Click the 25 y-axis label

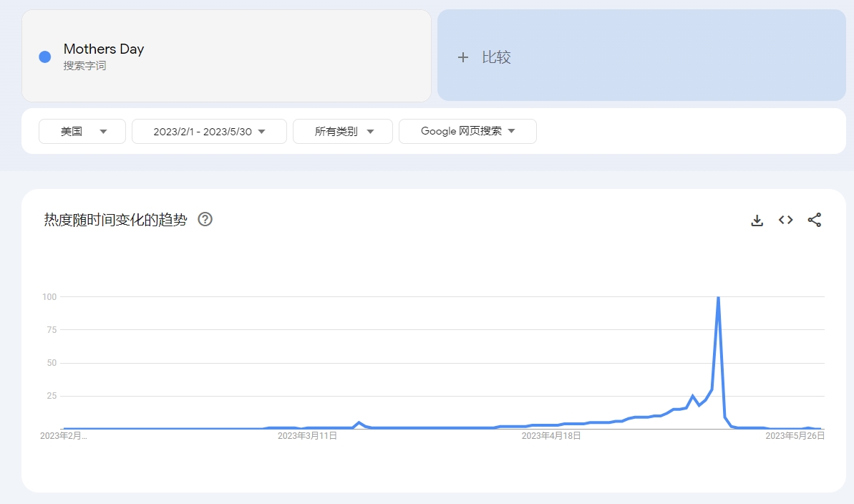(52, 396)
